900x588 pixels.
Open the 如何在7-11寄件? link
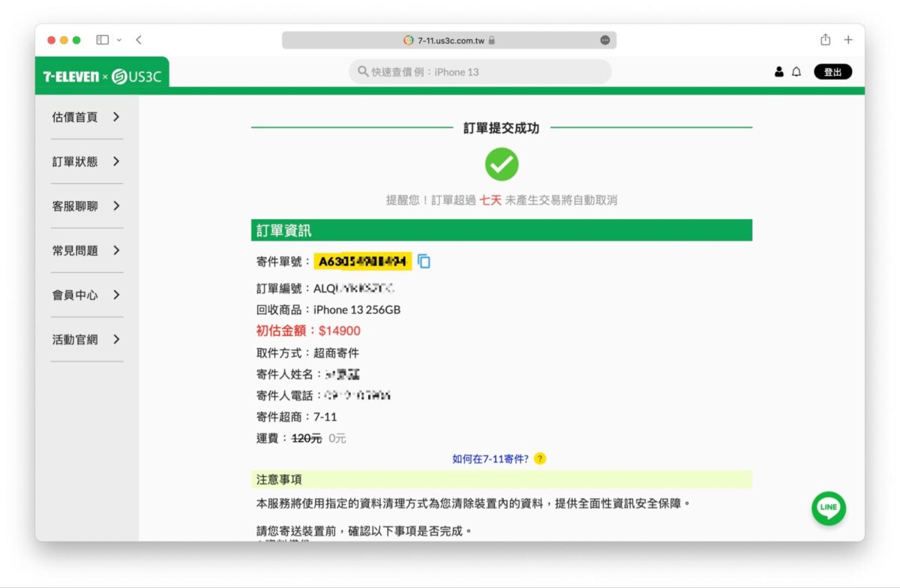[x=490, y=458]
